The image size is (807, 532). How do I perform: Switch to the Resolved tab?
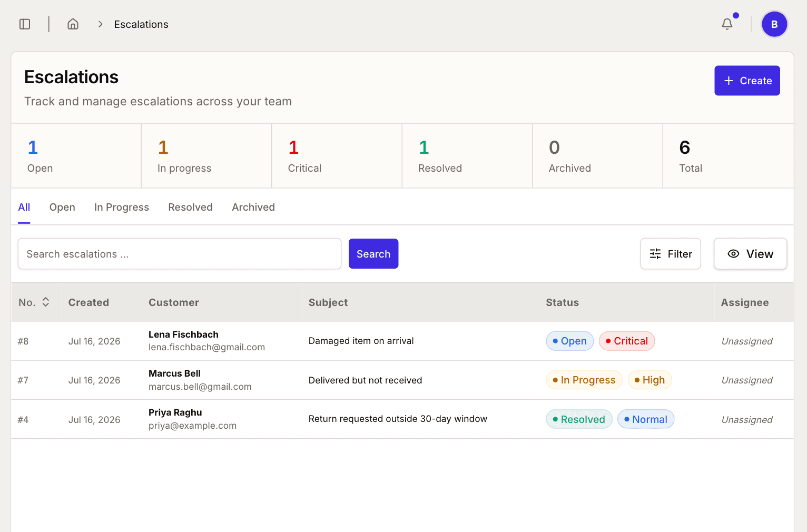pyautogui.click(x=191, y=207)
